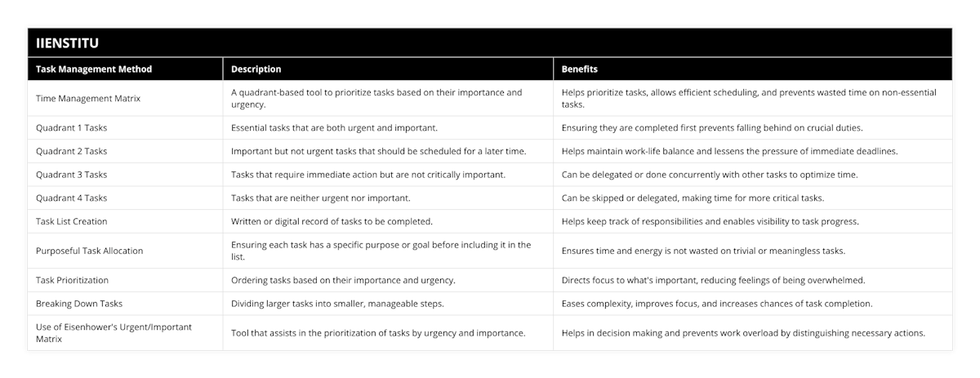
Task: Select the Quadrant 1 Tasks cell
Action: [x=72, y=128]
